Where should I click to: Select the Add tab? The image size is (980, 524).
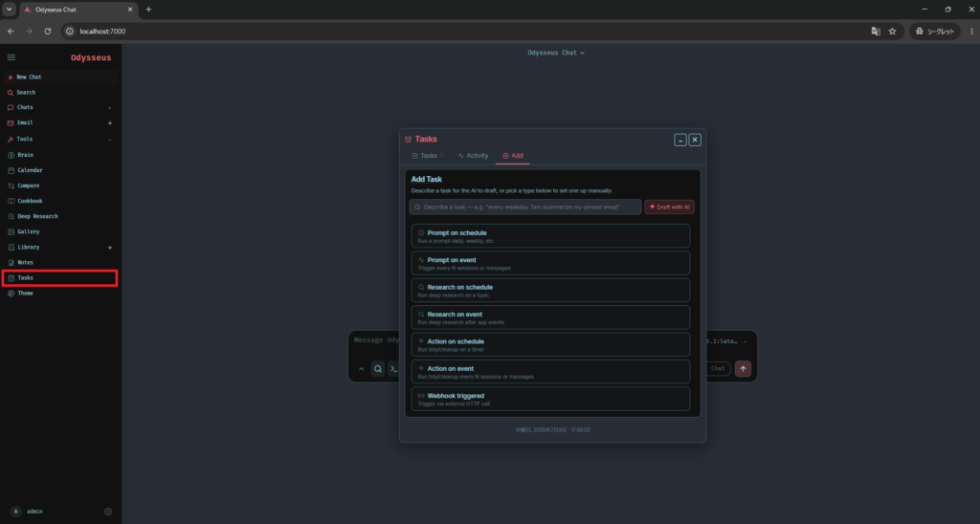513,156
